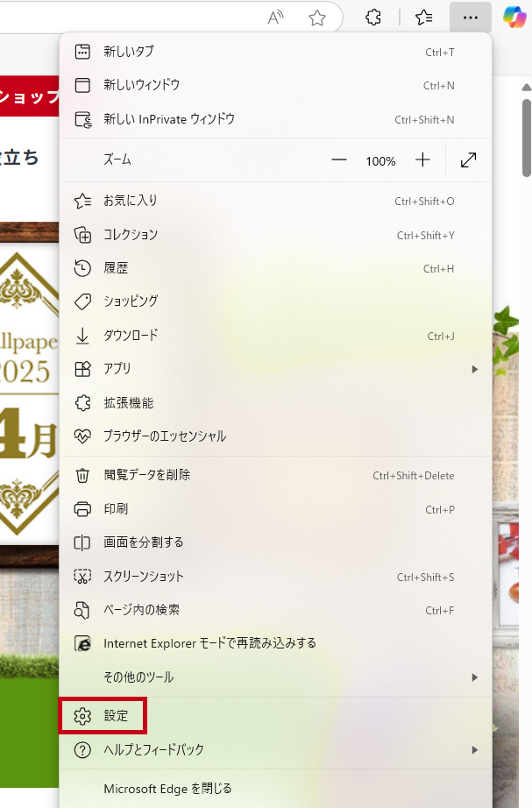Click the 100% zoom level value
Screen dimensions: 532x808
pos(380,161)
